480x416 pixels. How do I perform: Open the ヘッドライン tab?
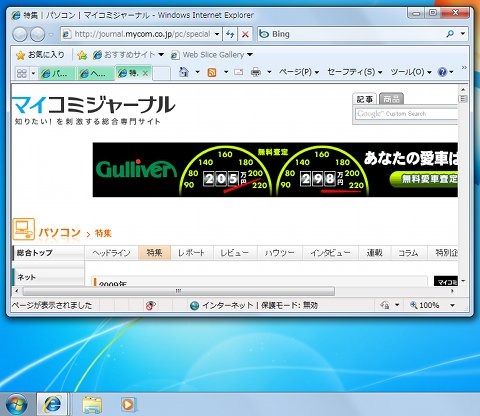click(x=111, y=253)
